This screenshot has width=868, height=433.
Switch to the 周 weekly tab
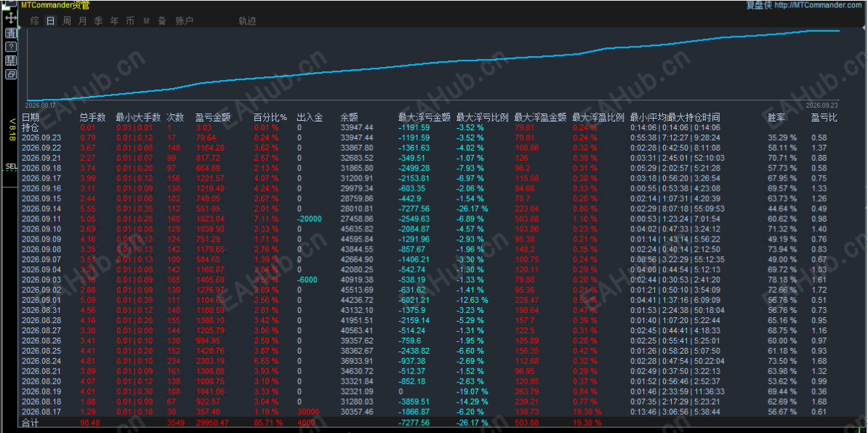click(66, 21)
